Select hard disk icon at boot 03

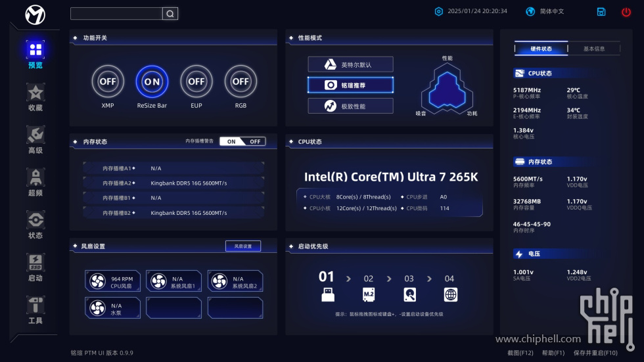pyautogui.click(x=409, y=294)
